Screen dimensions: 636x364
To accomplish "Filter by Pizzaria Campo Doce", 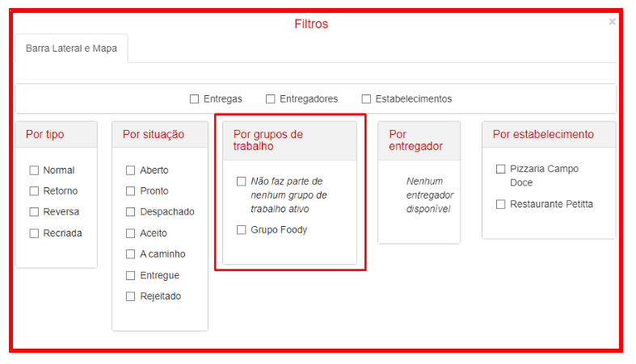I will point(501,169).
